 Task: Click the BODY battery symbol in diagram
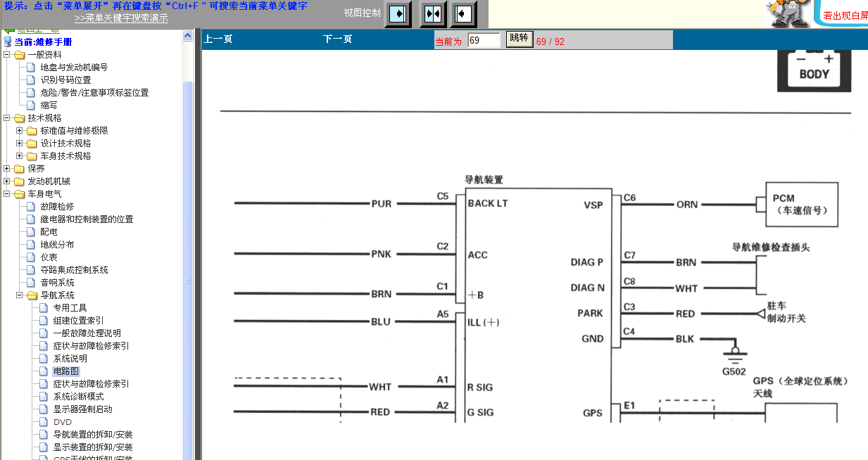coord(814,71)
